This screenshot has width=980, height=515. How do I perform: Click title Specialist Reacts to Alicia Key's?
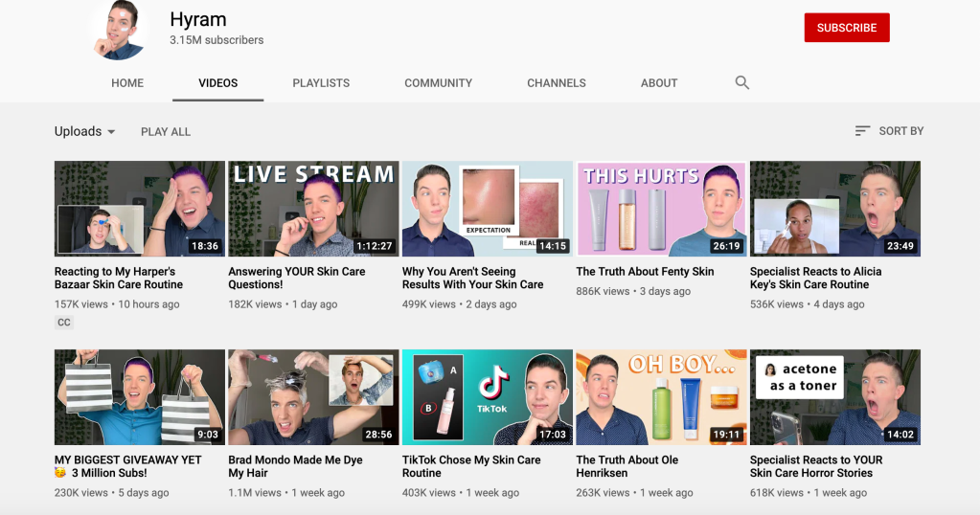coord(815,278)
